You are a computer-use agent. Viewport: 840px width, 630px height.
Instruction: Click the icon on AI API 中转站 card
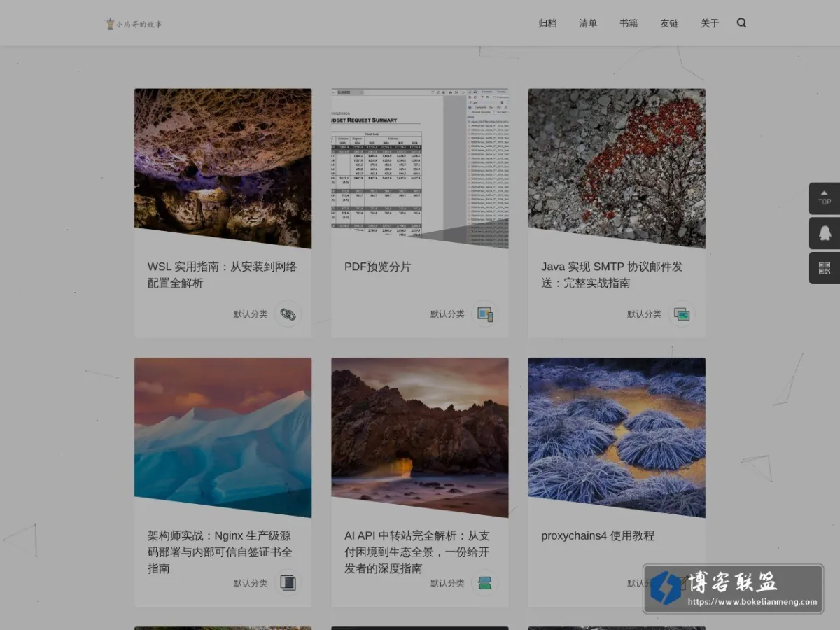coord(484,583)
